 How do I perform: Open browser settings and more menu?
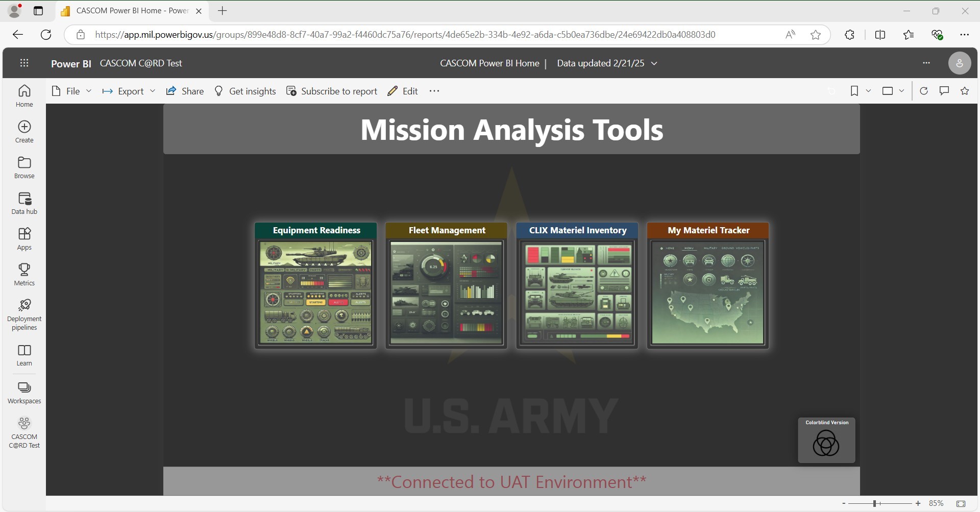pyautogui.click(x=964, y=35)
